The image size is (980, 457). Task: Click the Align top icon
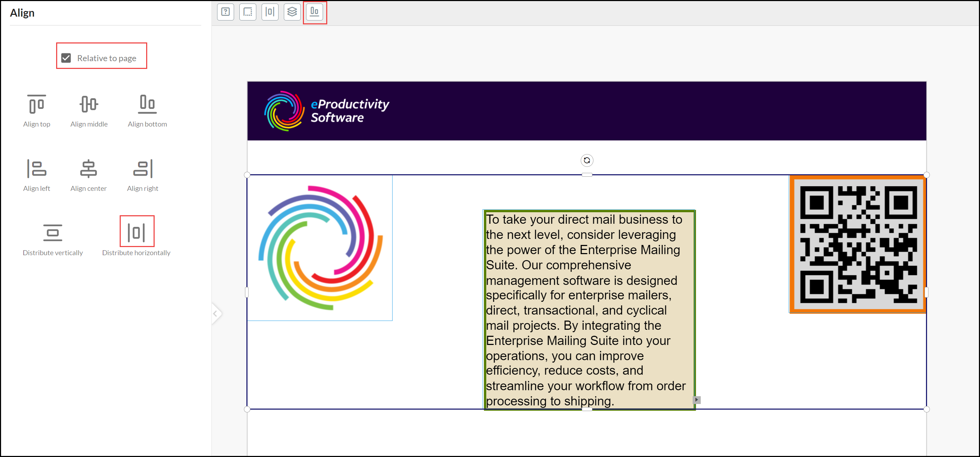(x=36, y=104)
